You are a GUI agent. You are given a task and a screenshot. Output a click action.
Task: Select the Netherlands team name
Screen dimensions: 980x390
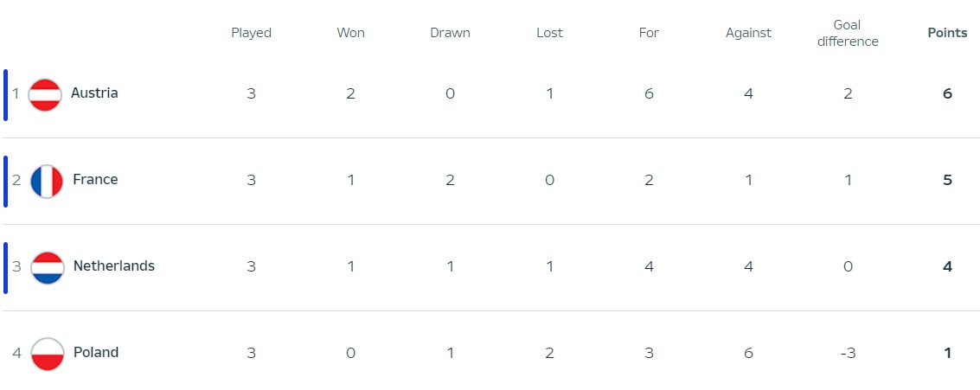click(114, 265)
